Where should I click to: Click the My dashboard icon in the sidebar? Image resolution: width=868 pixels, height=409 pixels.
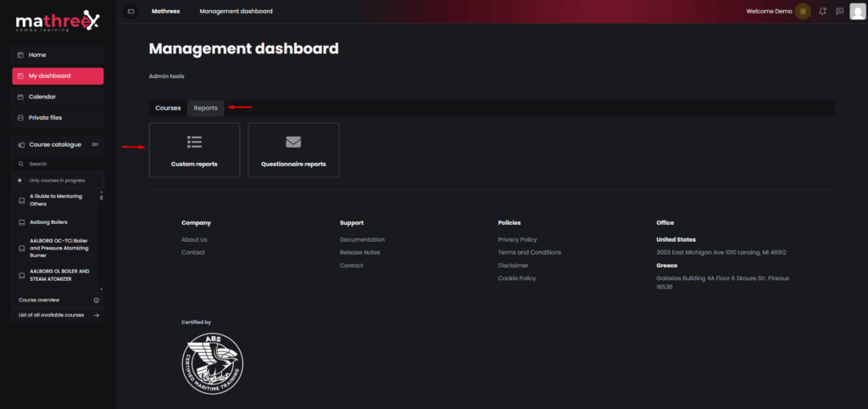[x=20, y=76]
